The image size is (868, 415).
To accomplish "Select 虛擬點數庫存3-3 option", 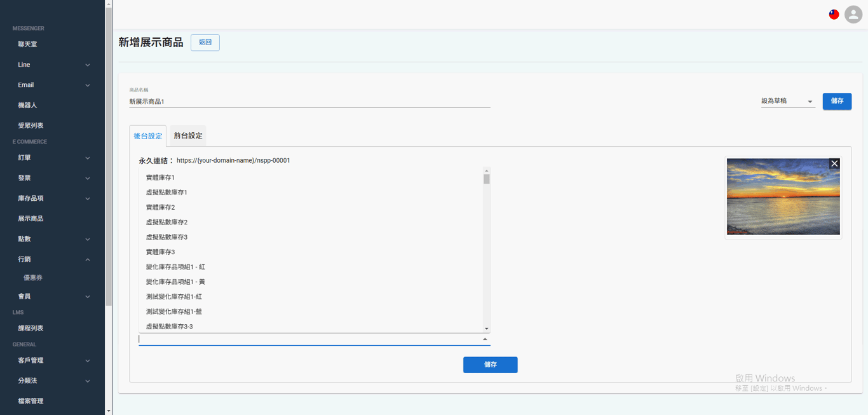I will pyautogui.click(x=311, y=327).
